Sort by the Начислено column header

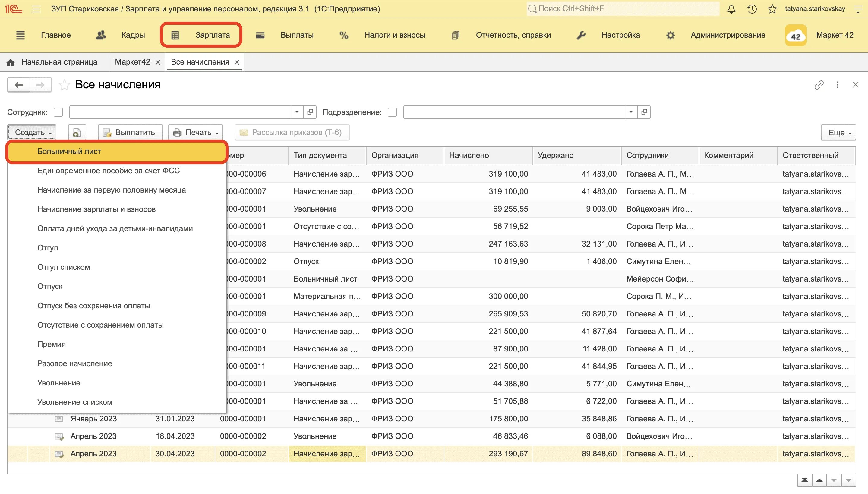(x=488, y=156)
